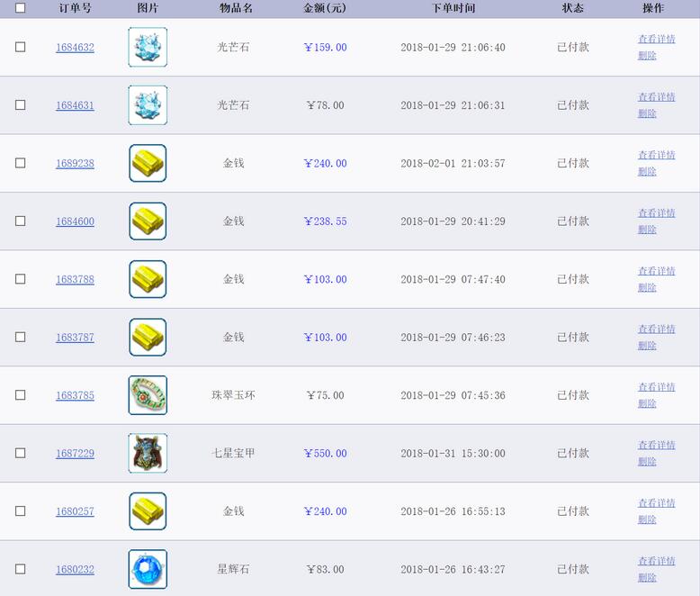Click the 珠翠玉环 bracelet icon
The height and width of the screenshot is (596, 700).
click(x=148, y=395)
